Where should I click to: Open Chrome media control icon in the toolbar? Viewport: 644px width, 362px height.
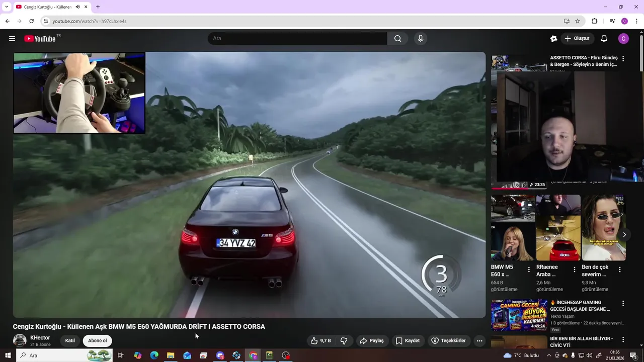point(612,21)
